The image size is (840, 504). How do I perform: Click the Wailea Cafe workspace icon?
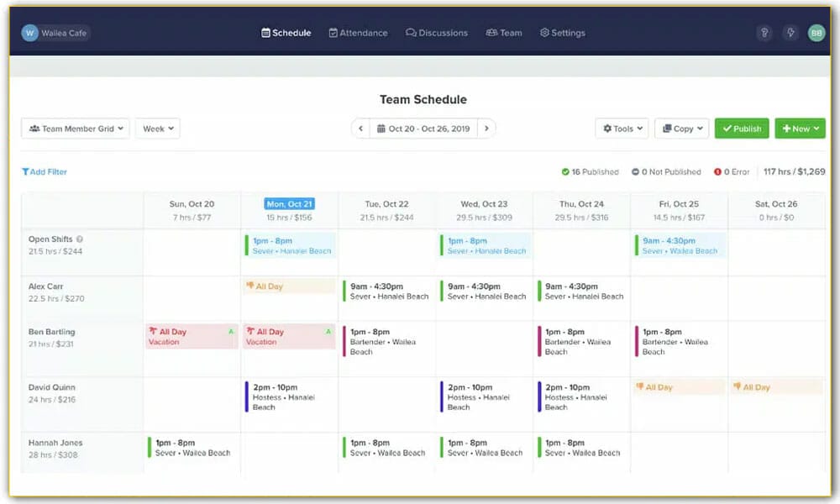29,32
